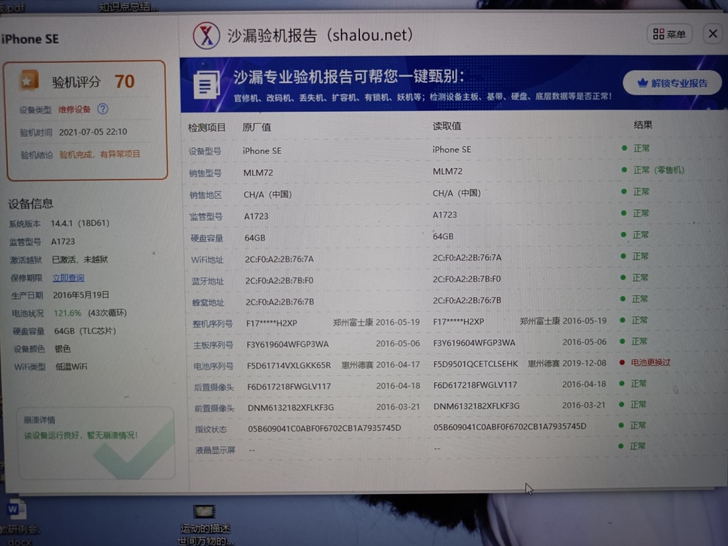Click the 设备信息 section heading
Image resolution: width=728 pixels, height=546 pixels.
tap(31, 203)
